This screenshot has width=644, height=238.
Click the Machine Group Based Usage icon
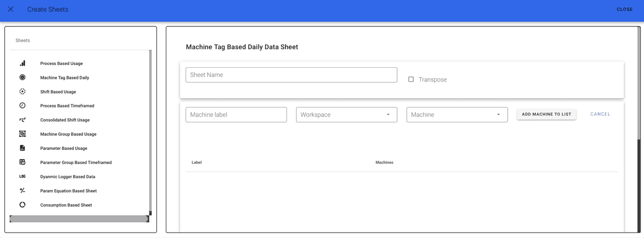pos(23,134)
